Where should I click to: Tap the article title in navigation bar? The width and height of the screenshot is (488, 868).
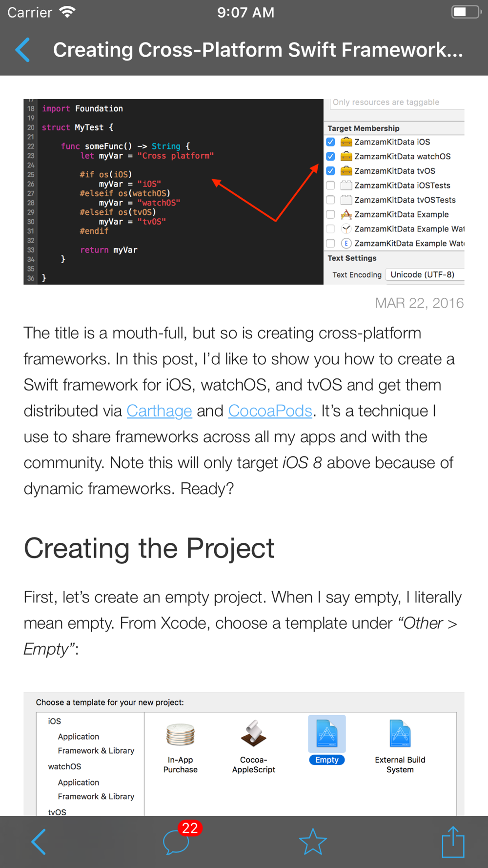click(x=258, y=50)
